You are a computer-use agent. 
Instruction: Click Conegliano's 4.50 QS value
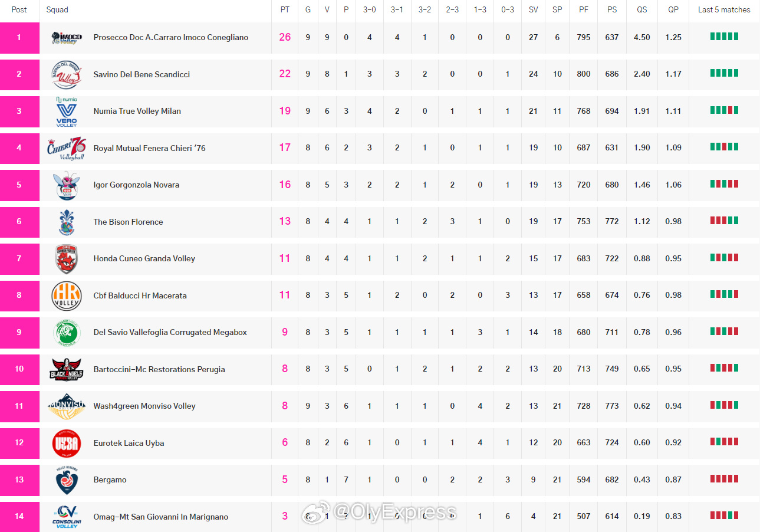point(641,37)
